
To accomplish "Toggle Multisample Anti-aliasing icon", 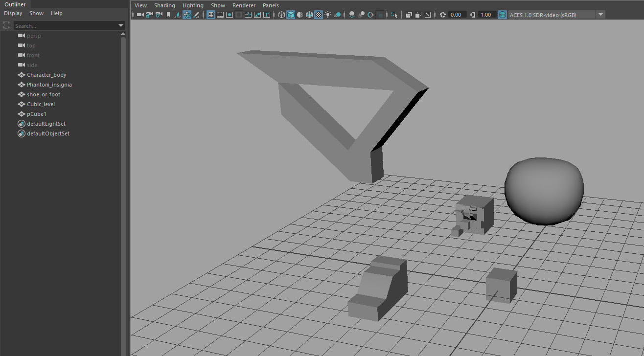I will [370, 15].
